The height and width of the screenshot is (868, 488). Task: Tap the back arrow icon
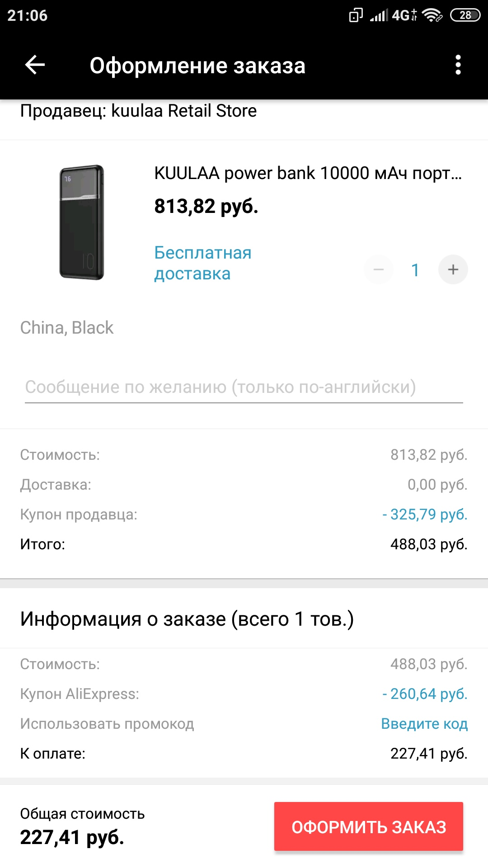(35, 65)
